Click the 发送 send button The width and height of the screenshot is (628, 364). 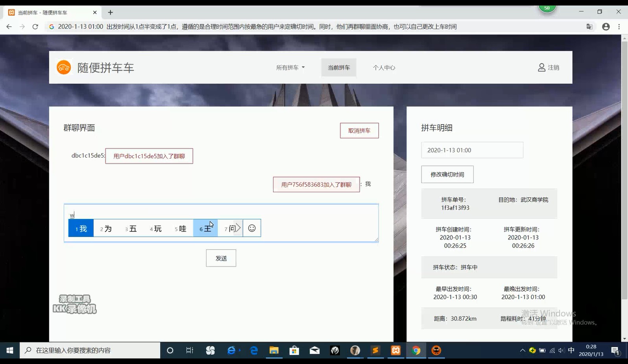click(221, 258)
